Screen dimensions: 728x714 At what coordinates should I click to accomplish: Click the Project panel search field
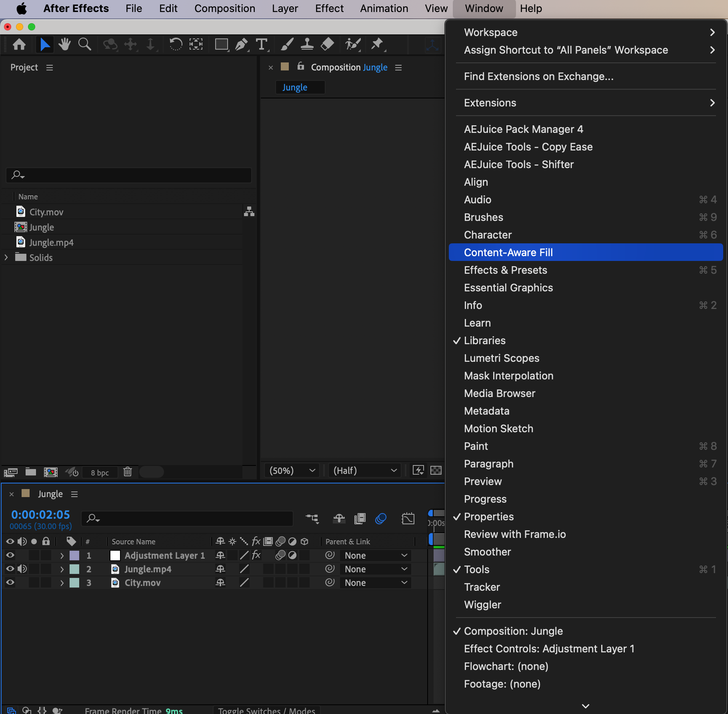point(129,175)
